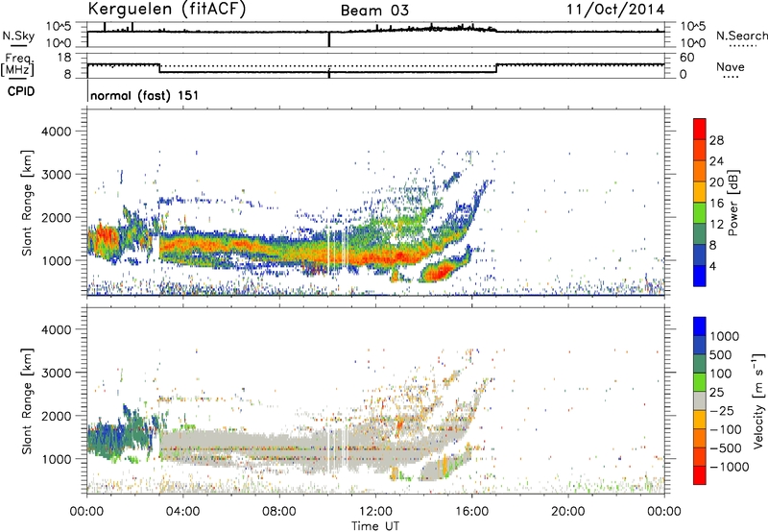Click the 'Power [dB]' colorbar title

tap(732, 203)
